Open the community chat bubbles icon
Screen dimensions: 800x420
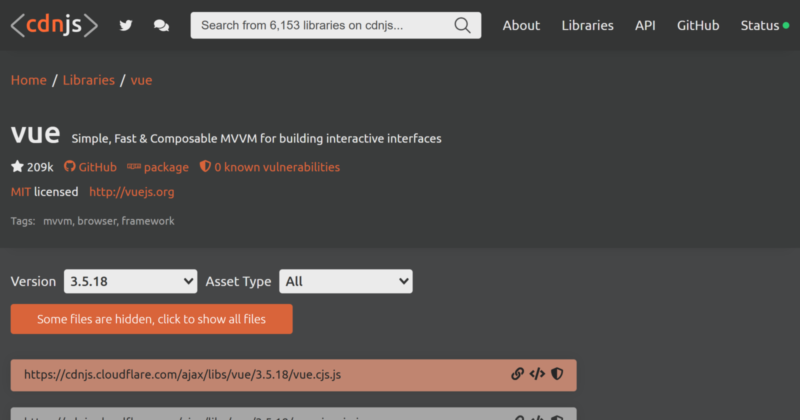(161, 26)
